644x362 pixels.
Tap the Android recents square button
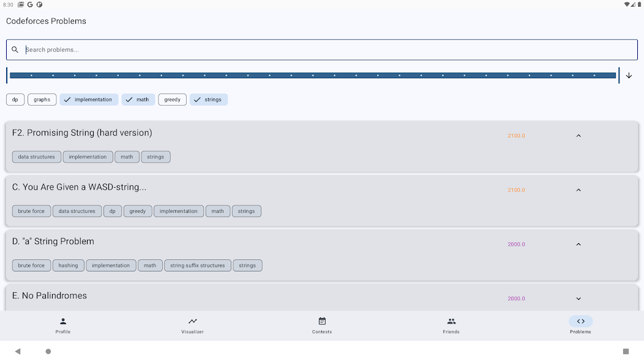[x=626, y=352]
